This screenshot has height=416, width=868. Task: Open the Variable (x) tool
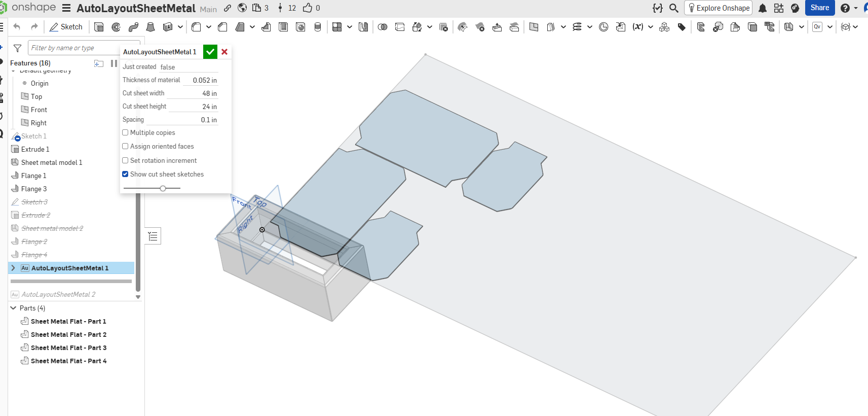[x=638, y=27]
